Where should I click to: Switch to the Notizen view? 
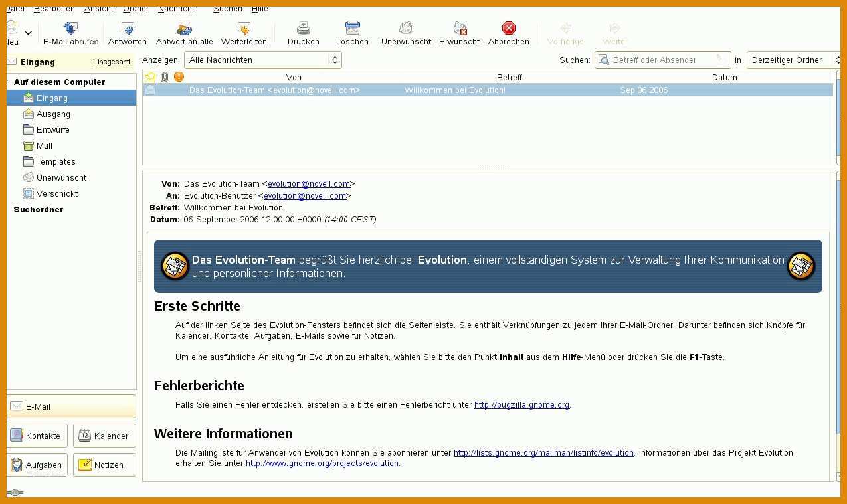tap(104, 465)
